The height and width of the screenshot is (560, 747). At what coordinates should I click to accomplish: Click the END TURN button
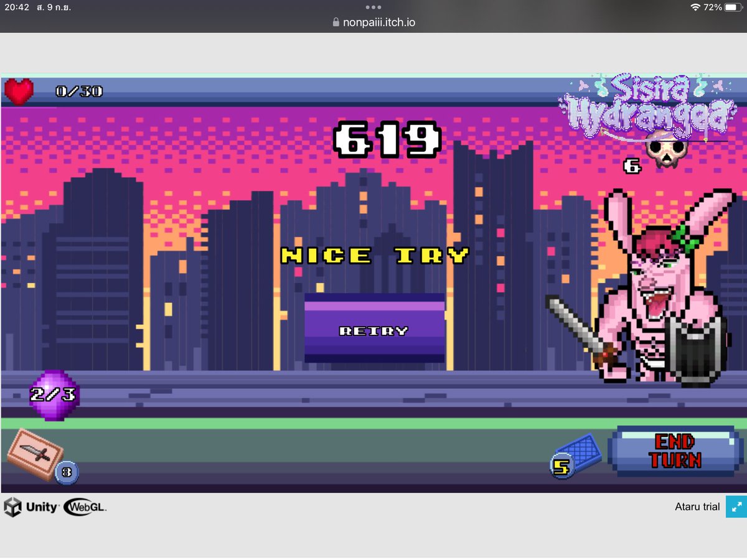coord(675,452)
